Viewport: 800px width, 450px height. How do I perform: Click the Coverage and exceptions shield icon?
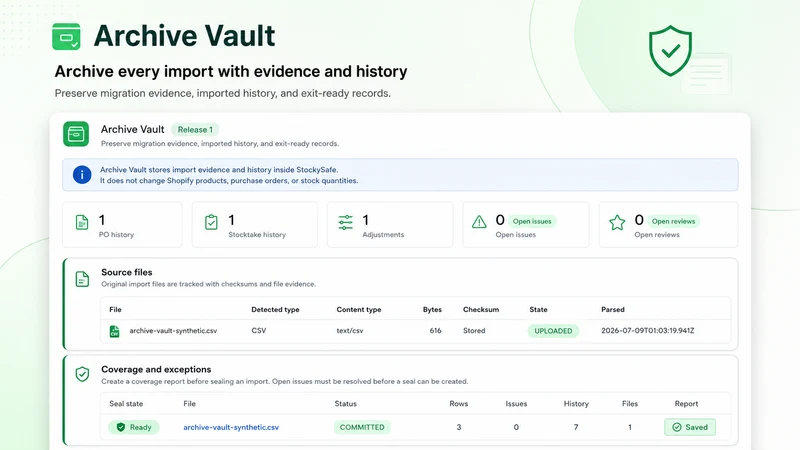click(82, 374)
